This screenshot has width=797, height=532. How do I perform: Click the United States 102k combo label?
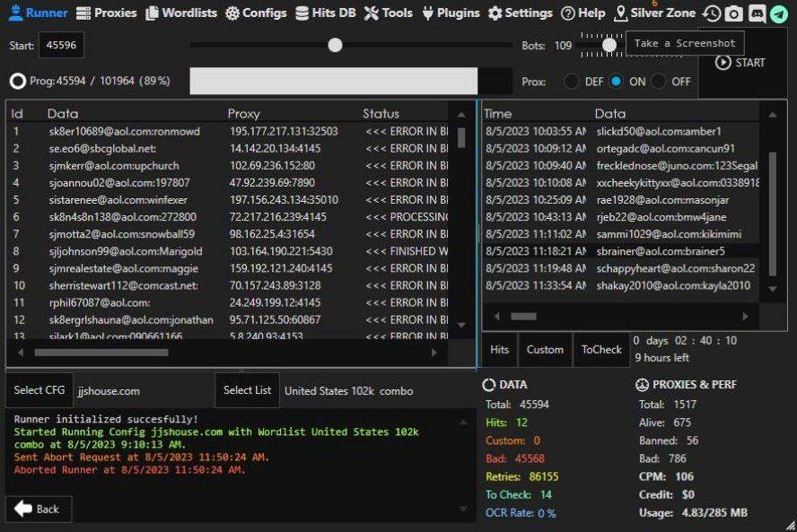tap(348, 391)
